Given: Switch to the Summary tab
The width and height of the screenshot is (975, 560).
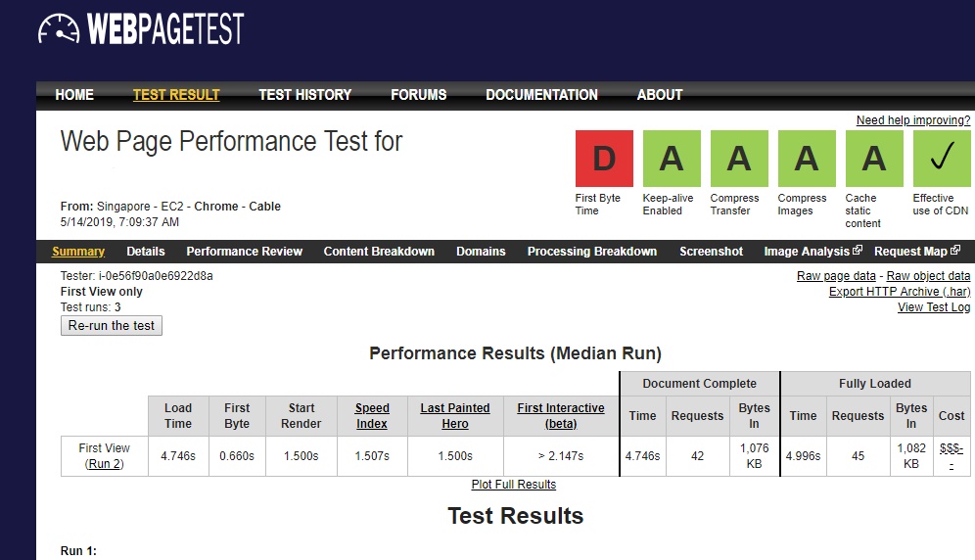Looking at the screenshot, I should point(78,252).
